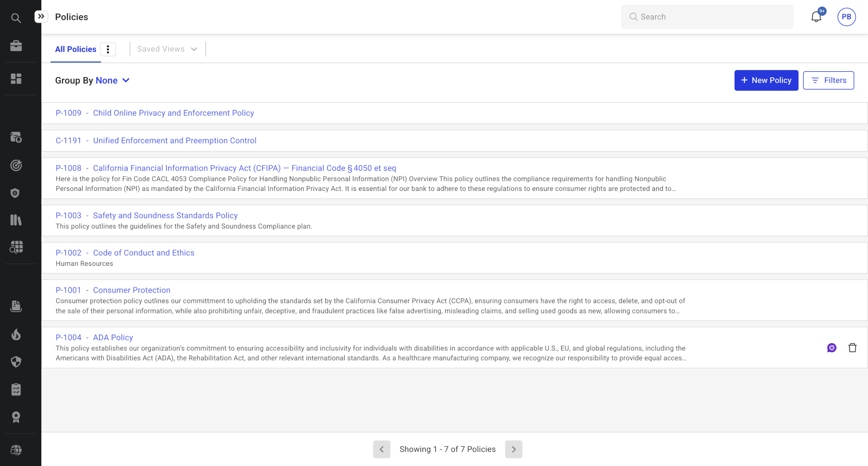
Task: Open the briefcase icon in sidebar
Action: tap(16, 46)
